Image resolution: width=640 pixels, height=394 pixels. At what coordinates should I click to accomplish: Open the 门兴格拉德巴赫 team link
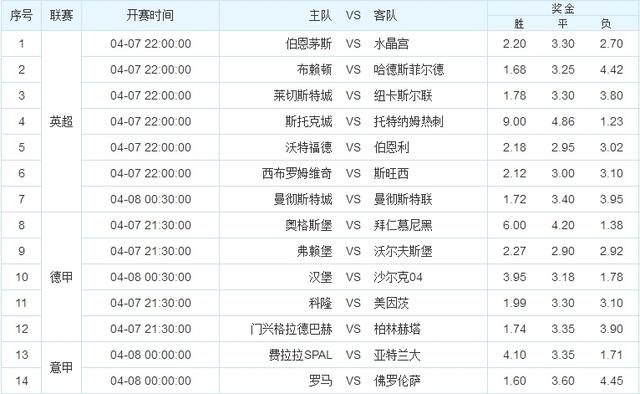point(291,329)
